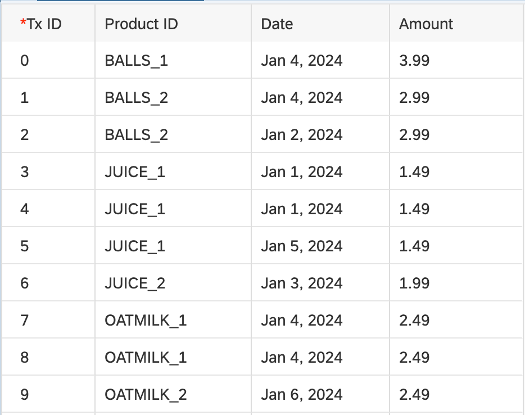The height and width of the screenshot is (416, 526).
Task: Click the Jan 3, 2024 date cell
Action: pos(320,283)
